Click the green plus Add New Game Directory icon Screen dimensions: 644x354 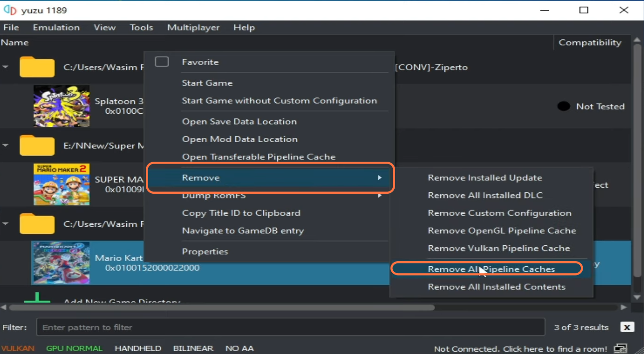37,298
